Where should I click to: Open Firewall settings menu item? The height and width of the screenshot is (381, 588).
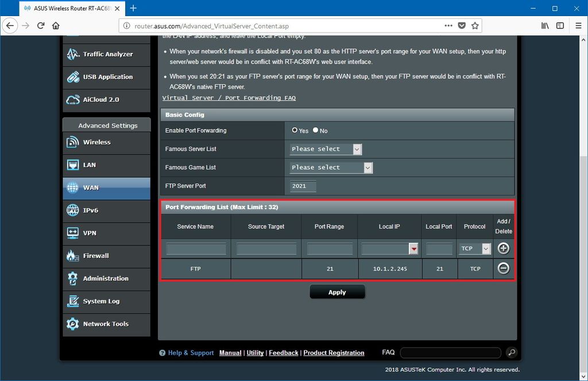click(x=106, y=256)
